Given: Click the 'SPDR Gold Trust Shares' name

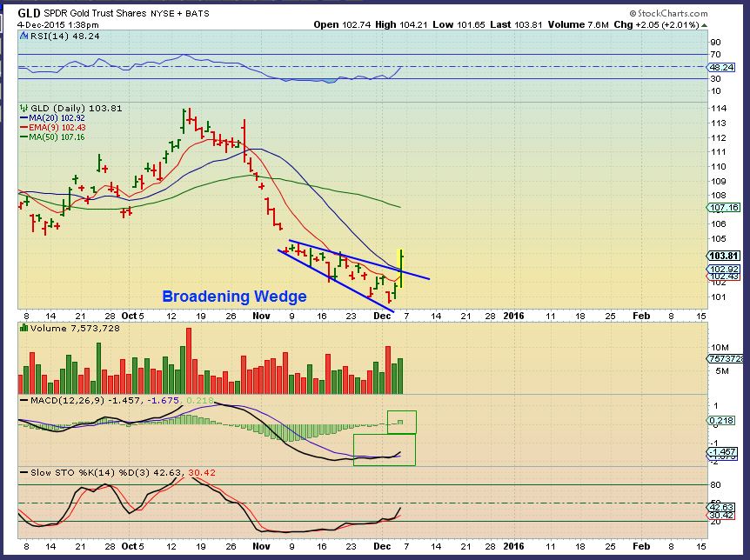Looking at the screenshot, I should tap(95, 13).
